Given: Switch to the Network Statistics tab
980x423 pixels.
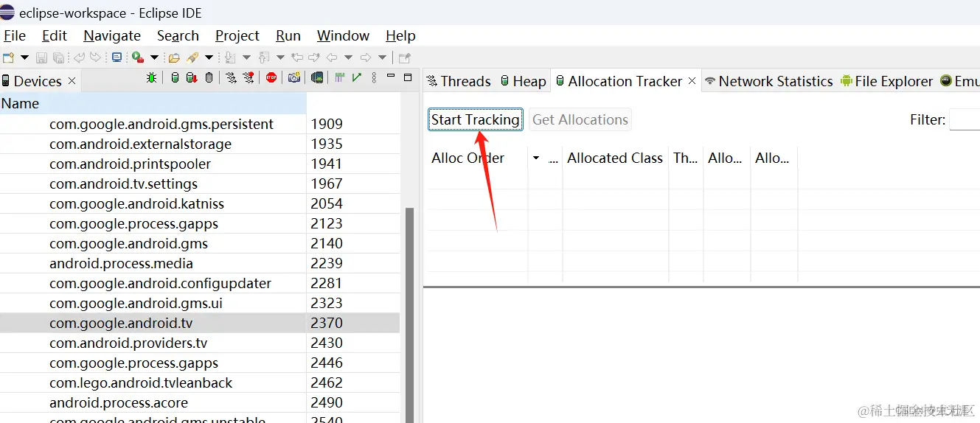Looking at the screenshot, I should (769, 81).
